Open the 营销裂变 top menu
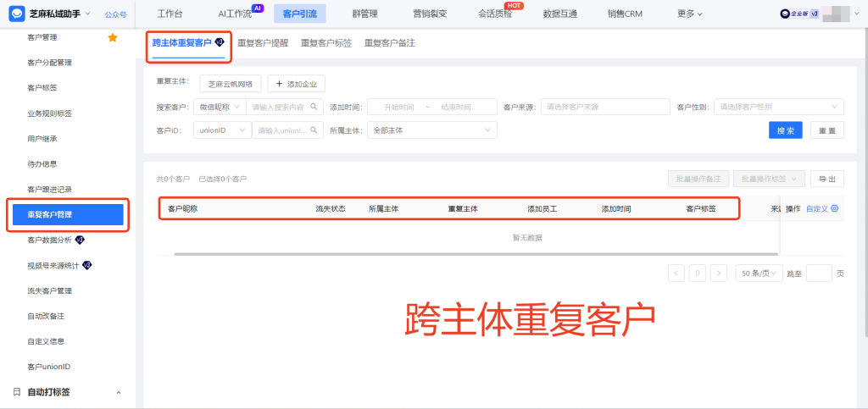Image resolution: width=868 pixels, height=409 pixels. point(430,14)
